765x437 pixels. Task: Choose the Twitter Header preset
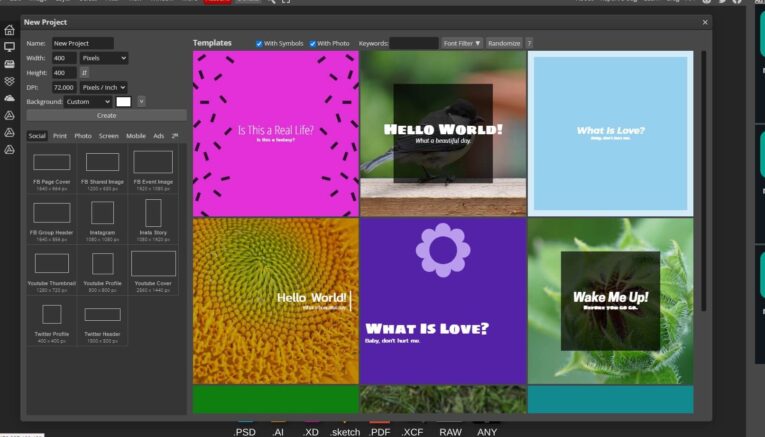point(102,322)
